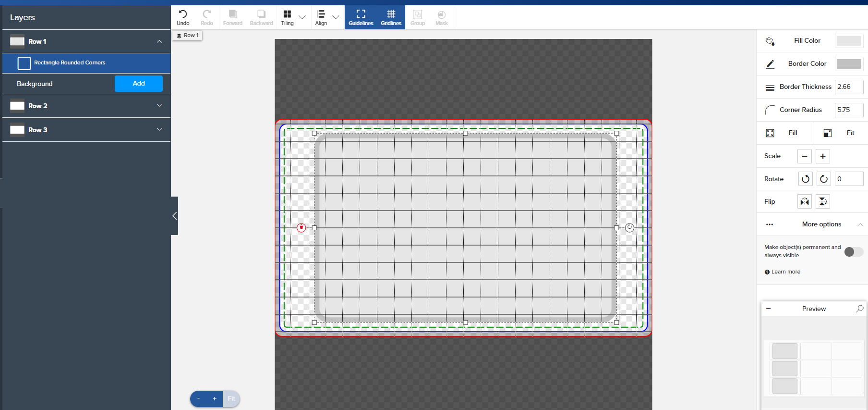Click the Tiling grid icon

click(287, 14)
